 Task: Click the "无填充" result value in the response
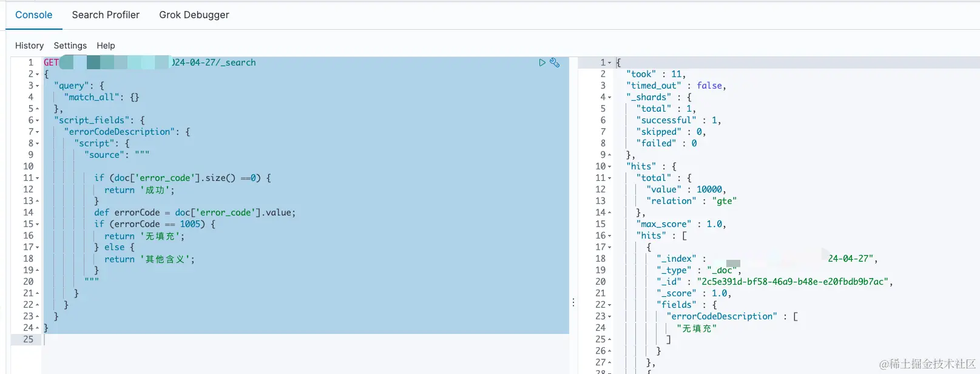pyautogui.click(x=696, y=328)
